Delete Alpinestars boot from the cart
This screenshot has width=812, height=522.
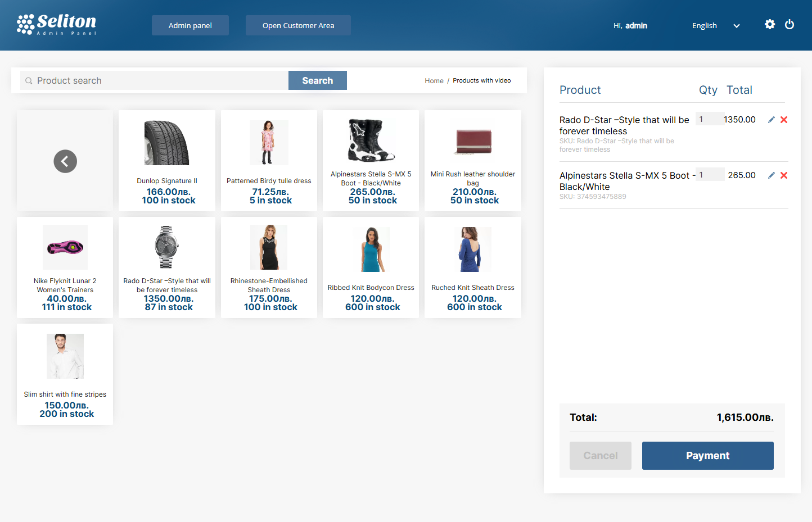point(784,175)
